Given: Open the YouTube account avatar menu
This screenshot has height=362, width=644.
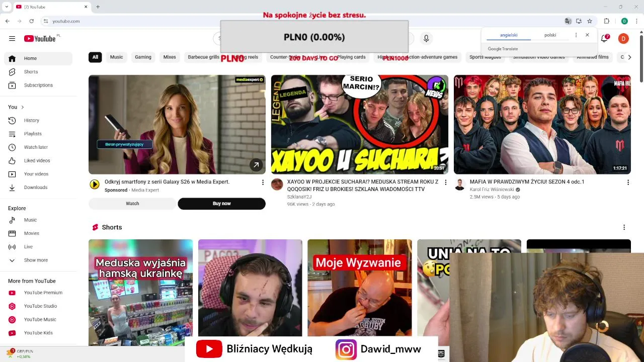Looking at the screenshot, I should tap(623, 38).
